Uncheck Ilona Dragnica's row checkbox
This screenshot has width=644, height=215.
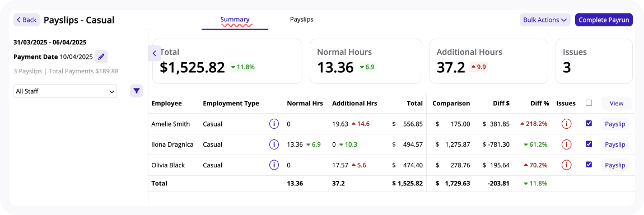pos(589,143)
